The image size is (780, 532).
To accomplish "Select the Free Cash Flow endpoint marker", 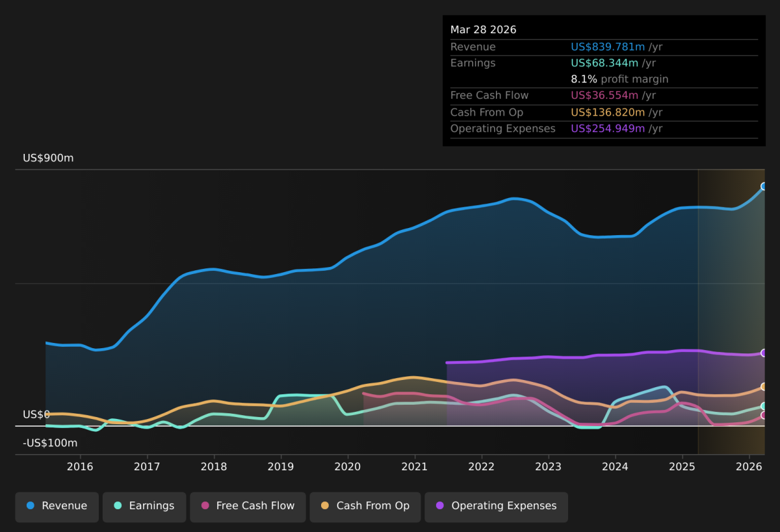I will tap(764, 415).
